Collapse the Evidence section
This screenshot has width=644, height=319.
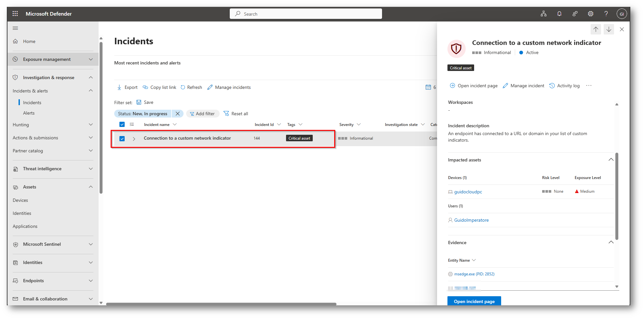click(x=611, y=242)
